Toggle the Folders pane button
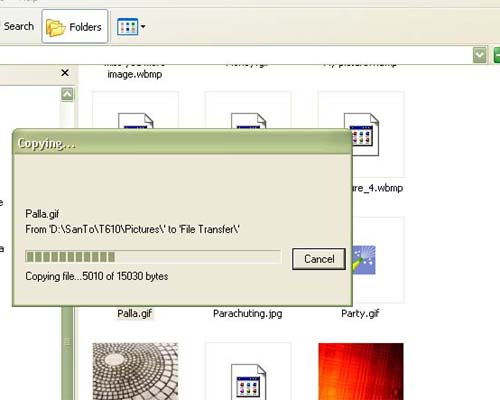The image size is (500, 400). click(x=75, y=26)
